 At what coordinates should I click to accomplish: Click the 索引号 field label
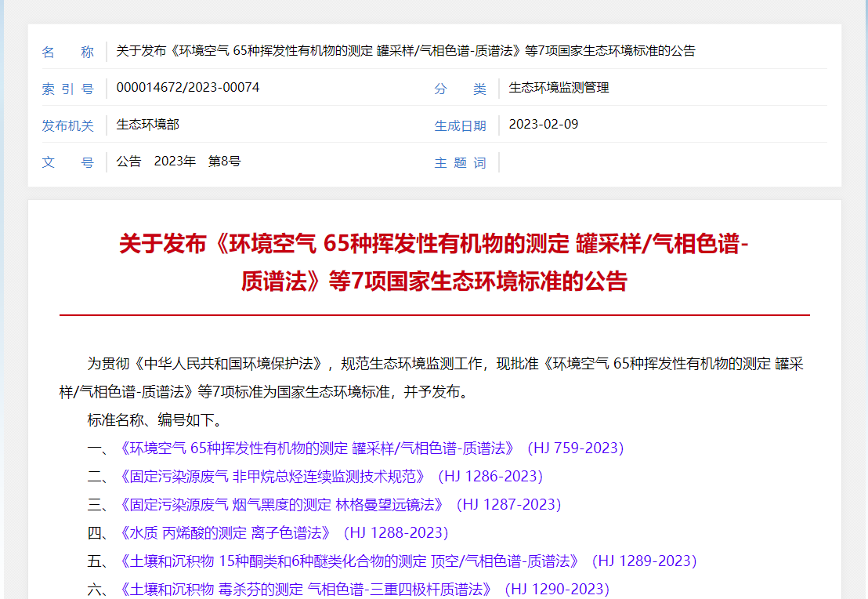67,89
